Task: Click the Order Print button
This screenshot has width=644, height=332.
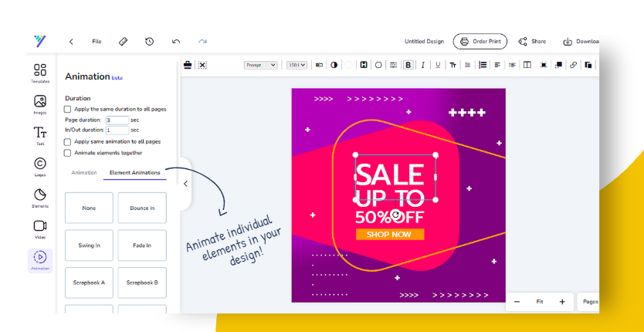Action: click(x=480, y=42)
